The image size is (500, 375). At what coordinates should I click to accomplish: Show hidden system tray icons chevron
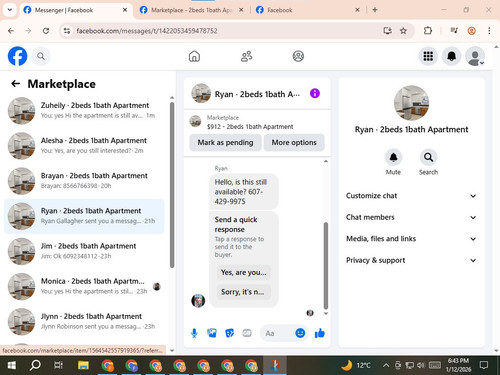pyautogui.click(x=386, y=365)
